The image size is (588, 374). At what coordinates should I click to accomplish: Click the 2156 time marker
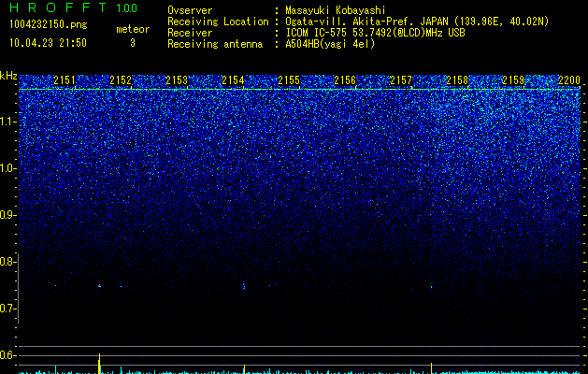tap(345, 80)
